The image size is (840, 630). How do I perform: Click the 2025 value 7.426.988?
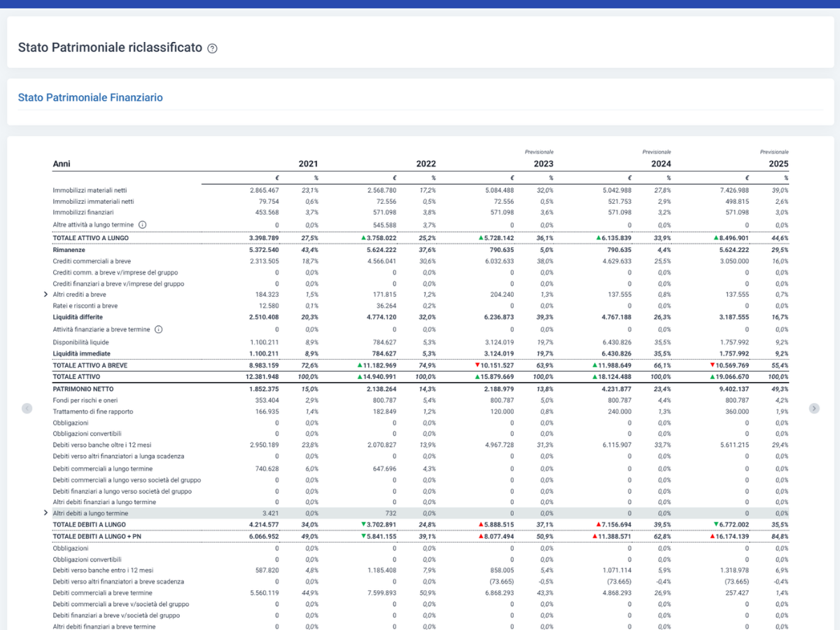734,190
